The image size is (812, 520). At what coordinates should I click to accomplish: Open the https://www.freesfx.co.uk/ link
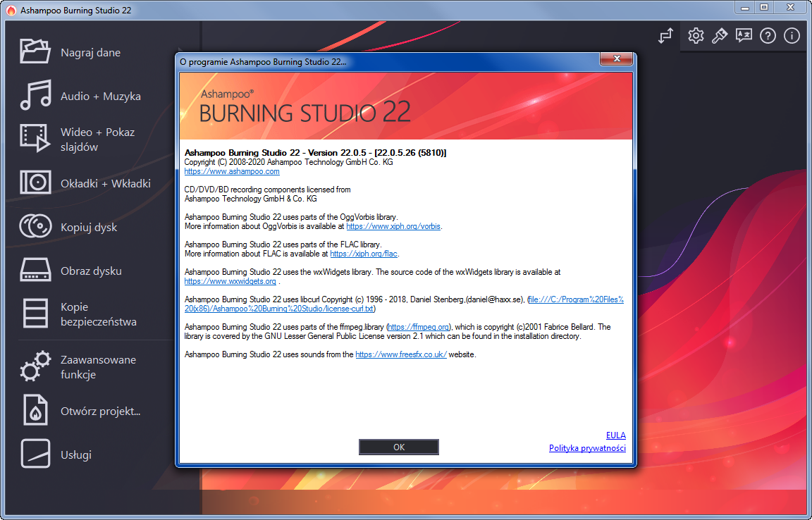pyautogui.click(x=401, y=354)
